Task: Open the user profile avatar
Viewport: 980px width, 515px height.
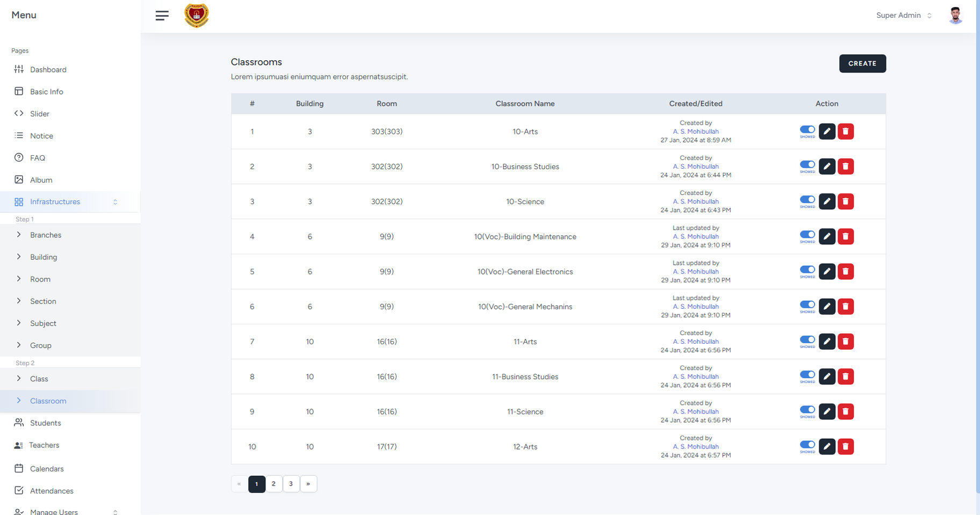Action: coord(955,16)
